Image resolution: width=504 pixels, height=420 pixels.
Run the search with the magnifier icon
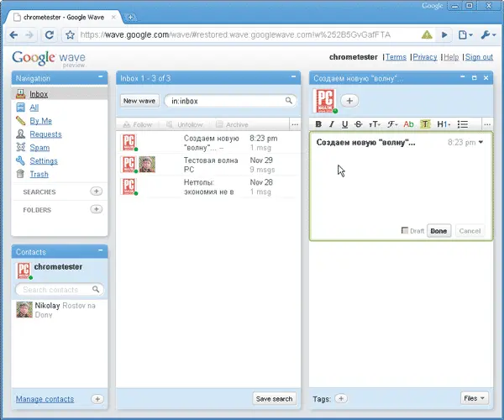289,101
